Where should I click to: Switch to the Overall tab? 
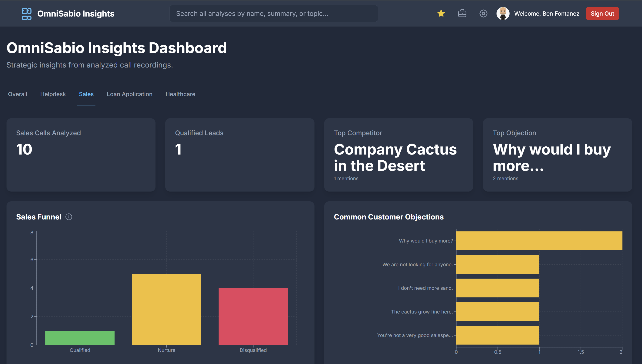point(17,94)
